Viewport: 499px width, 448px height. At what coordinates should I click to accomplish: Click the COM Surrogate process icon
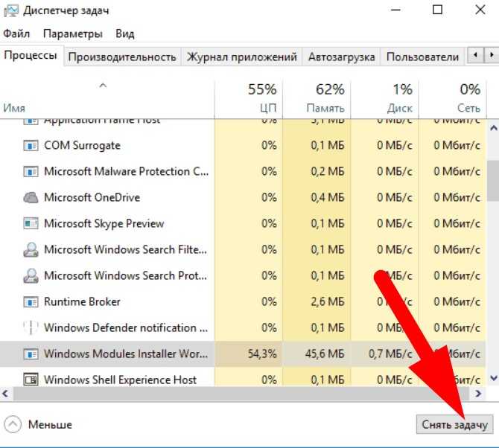tap(31, 146)
